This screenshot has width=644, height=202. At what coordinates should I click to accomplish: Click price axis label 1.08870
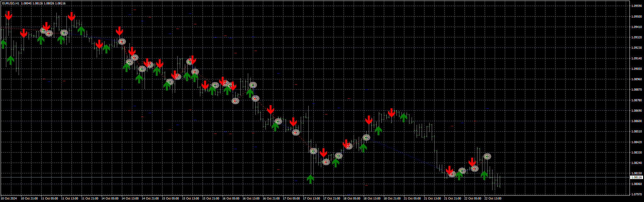pyautogui.click(x=636, y=90)
